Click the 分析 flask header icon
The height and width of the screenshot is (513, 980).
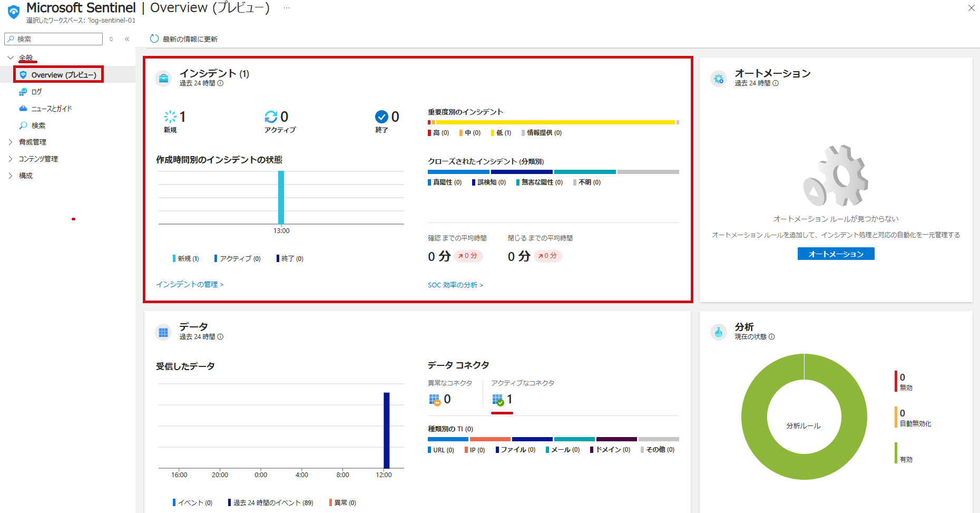pyautogui.click(x=719, y=332)
